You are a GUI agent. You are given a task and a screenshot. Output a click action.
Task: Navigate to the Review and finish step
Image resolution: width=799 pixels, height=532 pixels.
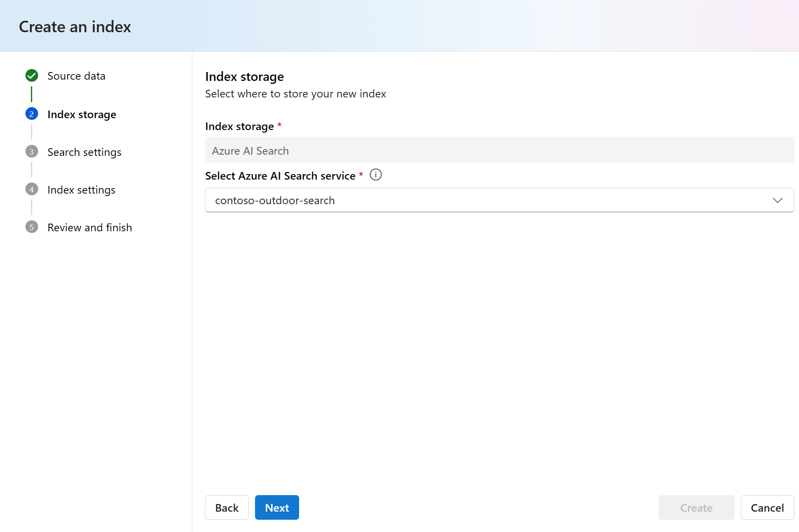click(89, 227)
